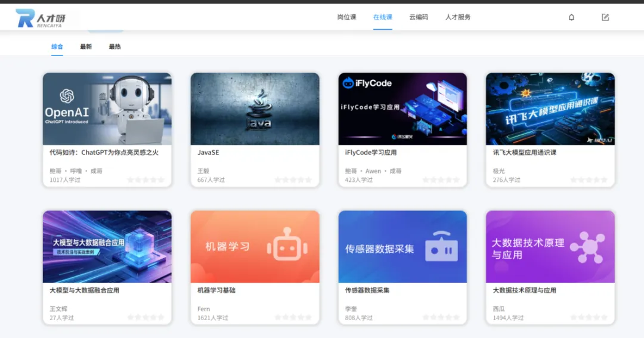Go to 云编码 page

[x=419, y=17]
